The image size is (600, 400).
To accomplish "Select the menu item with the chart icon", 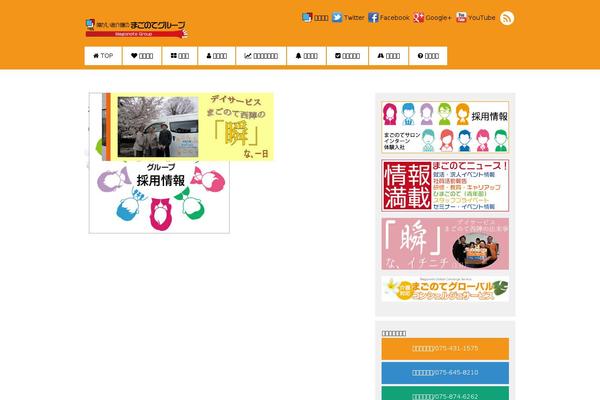I will coord(261,56).
